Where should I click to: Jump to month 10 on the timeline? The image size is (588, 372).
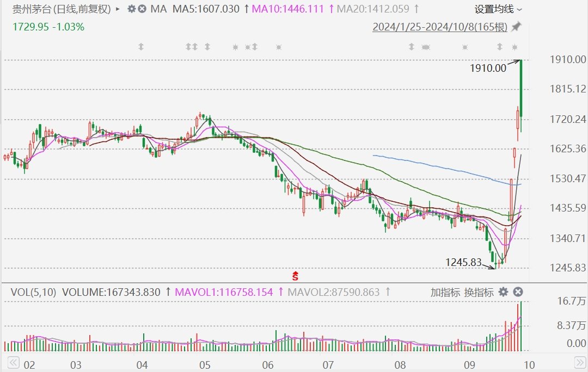coord(529,365)
